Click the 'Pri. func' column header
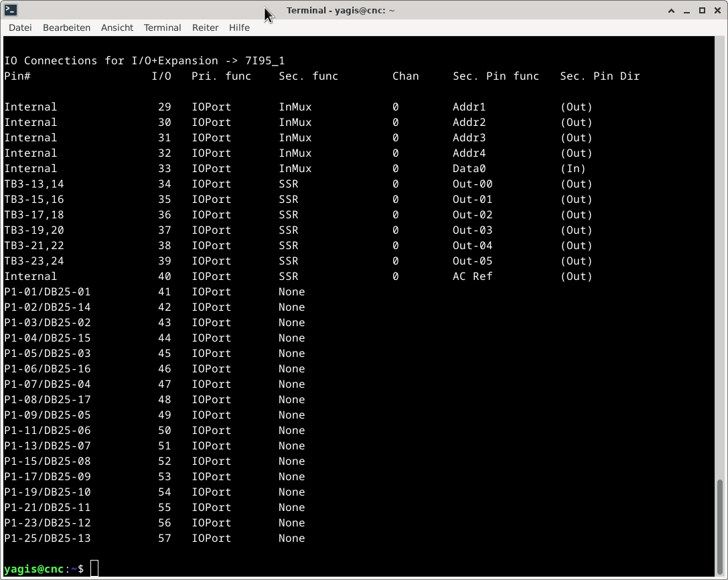The image size is (728, 580). 222,76
